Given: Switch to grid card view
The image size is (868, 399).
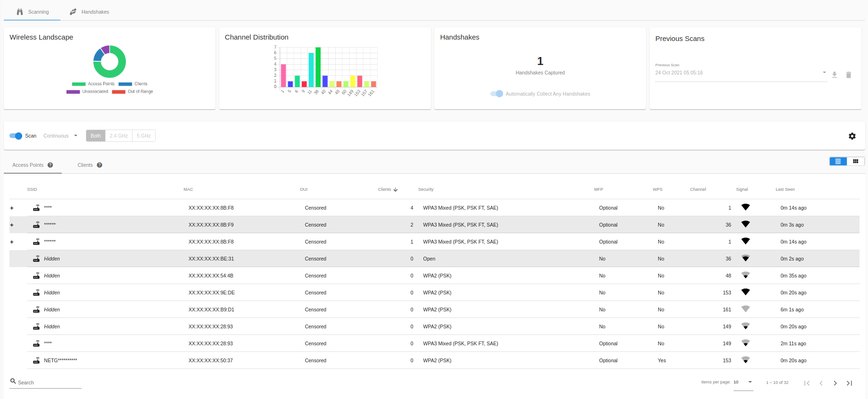Looking at the screenshot, I should pos(856,161).
